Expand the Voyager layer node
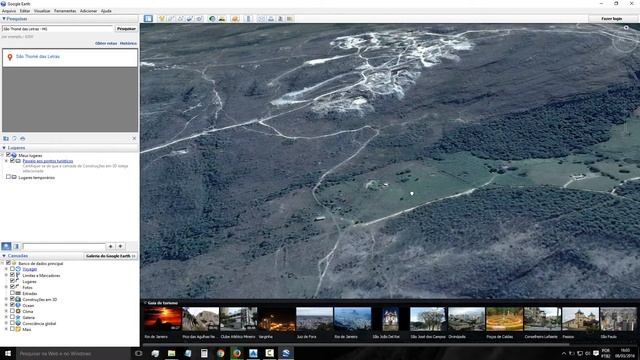 click(6, 269)
